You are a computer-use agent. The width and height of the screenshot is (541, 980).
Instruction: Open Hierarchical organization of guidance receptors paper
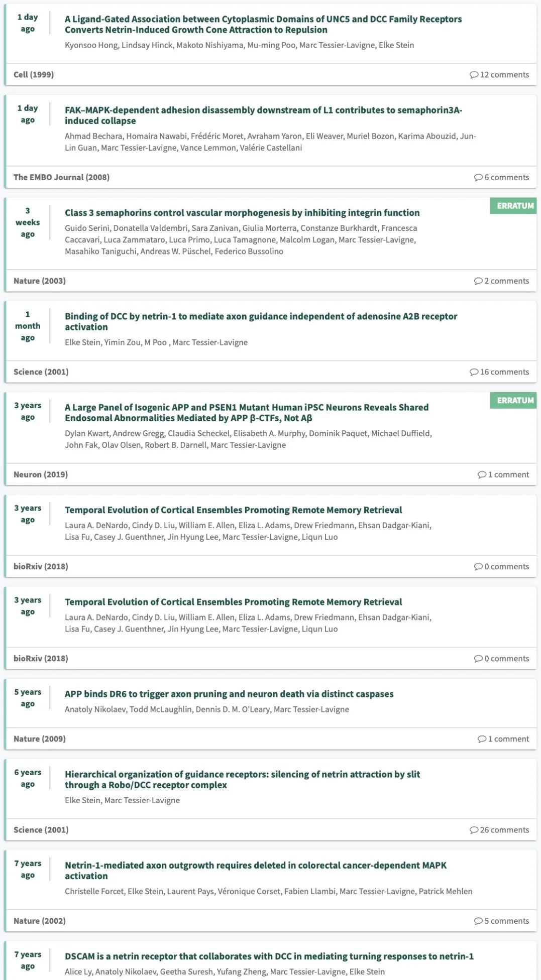[242, 780]
